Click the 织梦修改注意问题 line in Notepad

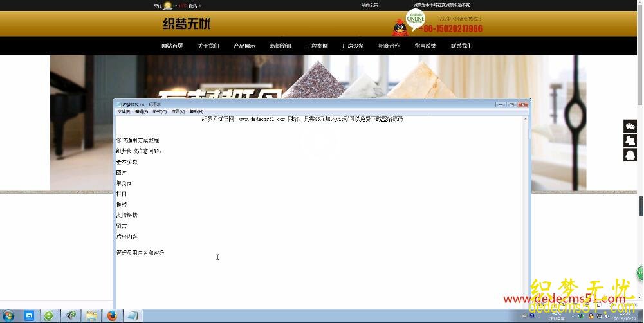139,151
